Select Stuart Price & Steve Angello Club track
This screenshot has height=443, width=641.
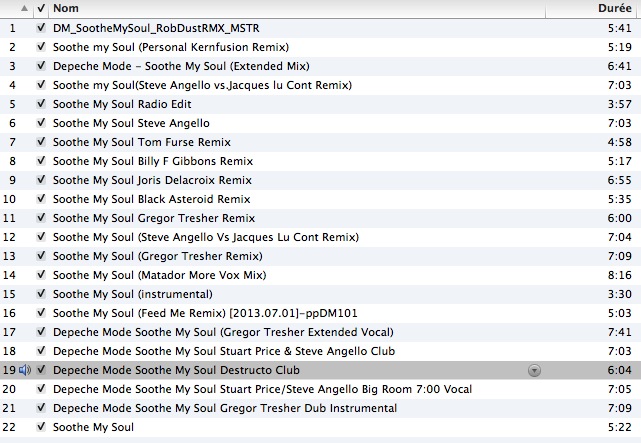(x=224, y=351)
